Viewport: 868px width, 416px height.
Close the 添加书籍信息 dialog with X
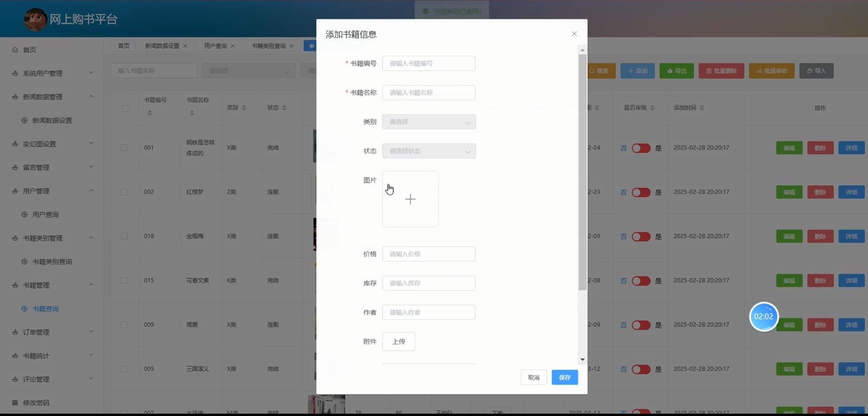pos(574,34)
